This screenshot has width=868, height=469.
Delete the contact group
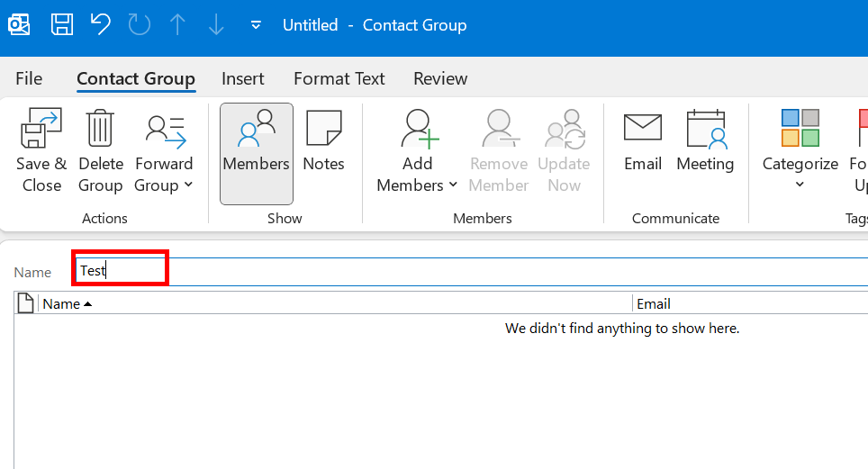pos(100,150)
